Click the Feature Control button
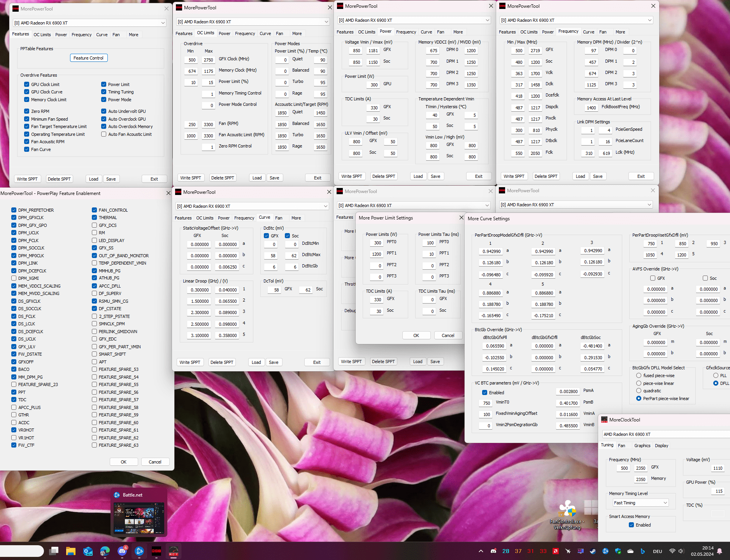 [89, 58]
